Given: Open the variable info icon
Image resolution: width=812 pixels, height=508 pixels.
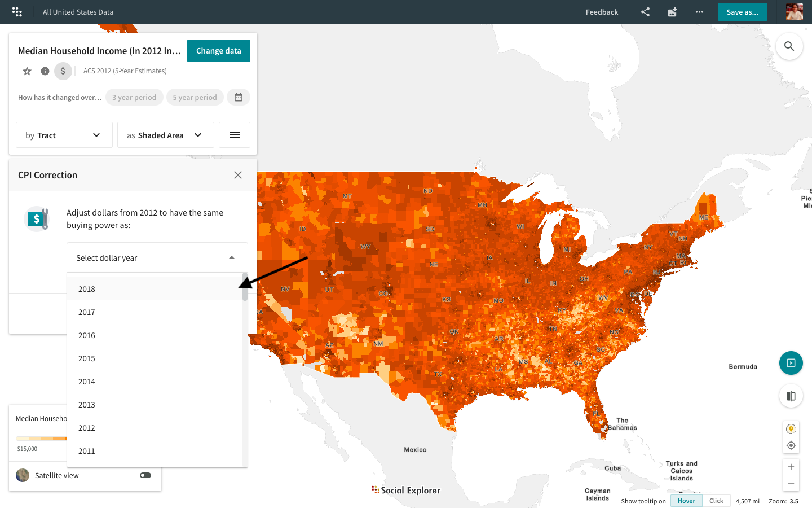Looking at the screenshot, I should pyautogui.click(x=45, y=71).
